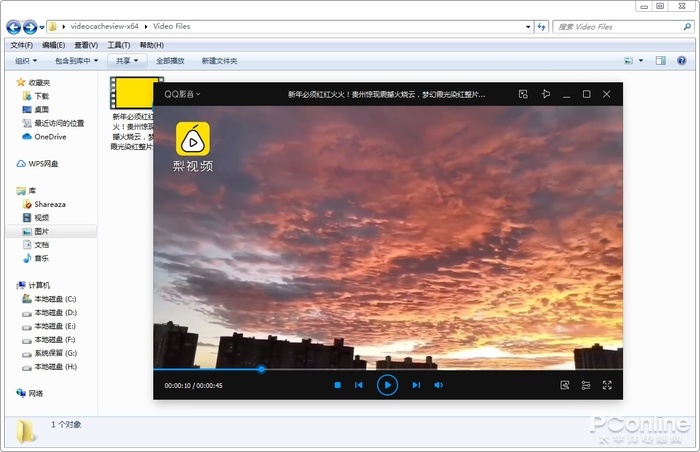Click the video progress slider handle
Screen dimensions: 700x452
[261, 369]
